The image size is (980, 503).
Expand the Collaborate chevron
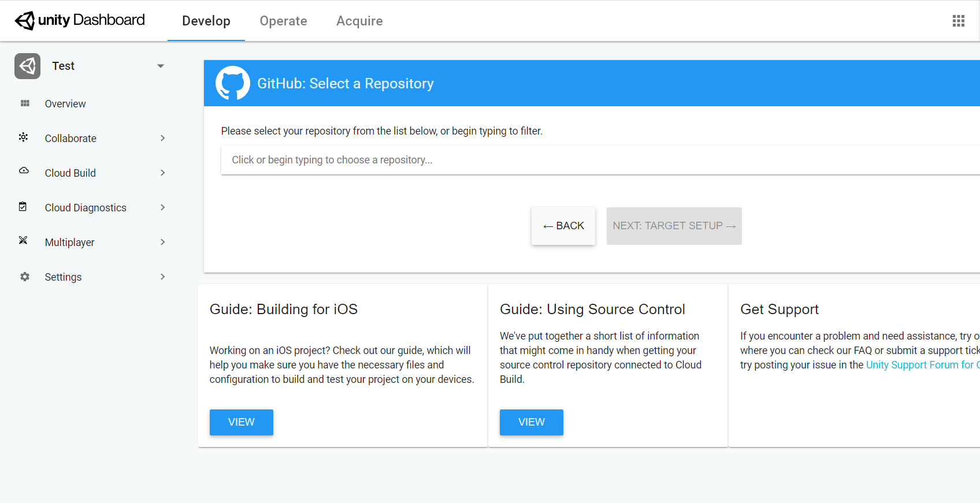click(163, 138)
